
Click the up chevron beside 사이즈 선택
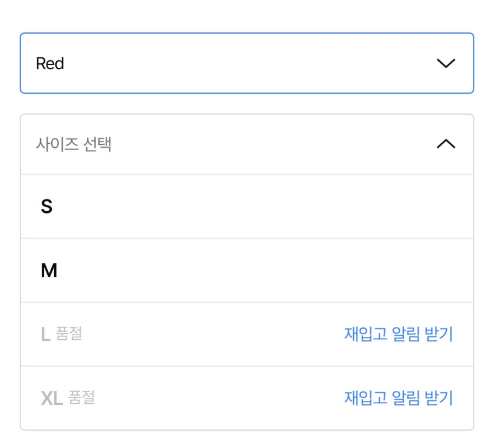click(x=446, y=144)
